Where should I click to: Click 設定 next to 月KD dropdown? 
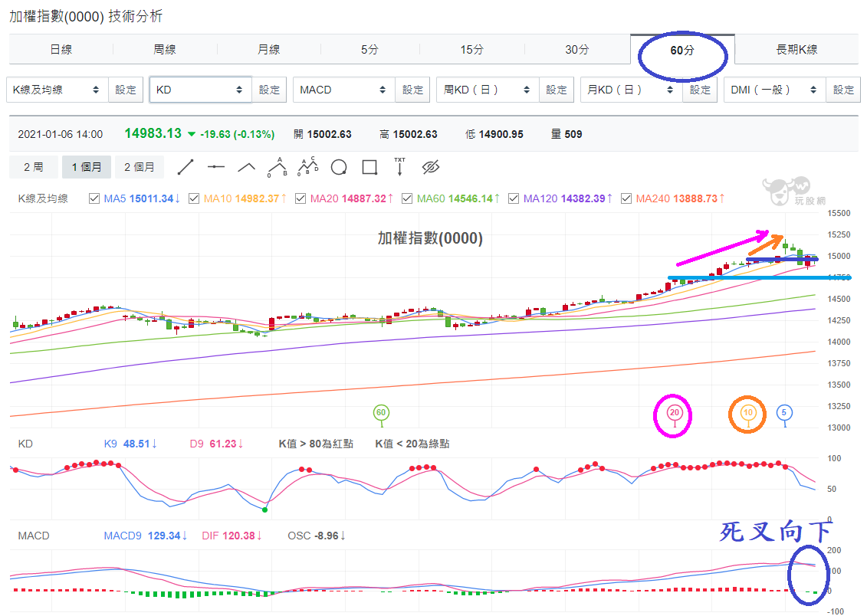(700, 90)
